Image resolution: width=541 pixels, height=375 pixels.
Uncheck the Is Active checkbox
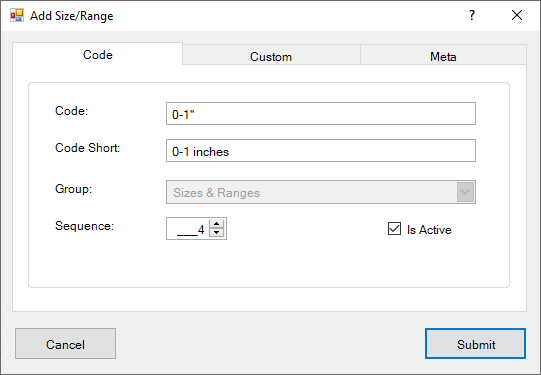coord(394,229)
